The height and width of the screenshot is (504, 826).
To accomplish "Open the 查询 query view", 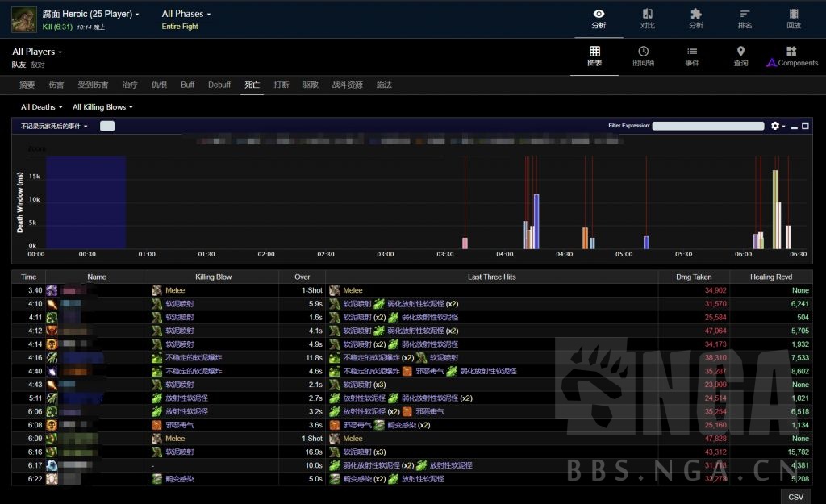I will [x=740, y=56].
